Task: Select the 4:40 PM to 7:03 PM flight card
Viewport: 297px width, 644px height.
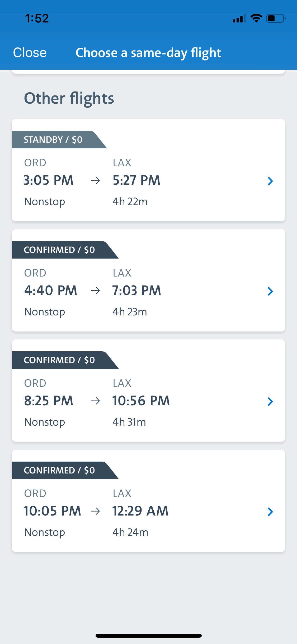Action: 148,291
